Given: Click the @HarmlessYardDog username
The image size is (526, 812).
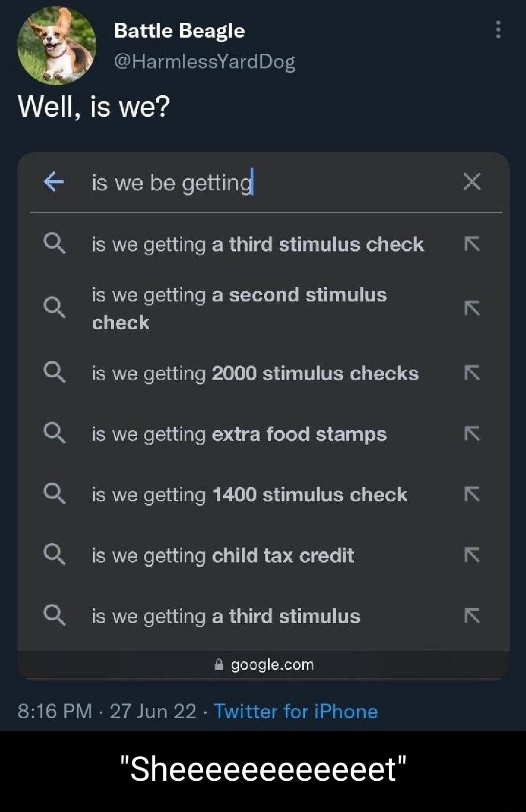Looking at the screenshot, I should pyautogui.click(x=205, y=62).
